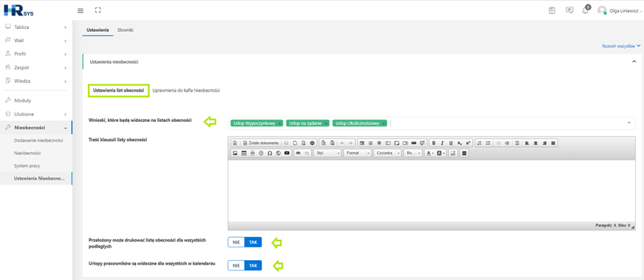
Task: Click the Źródło dokumentu source button
Action: pos(261,143)
